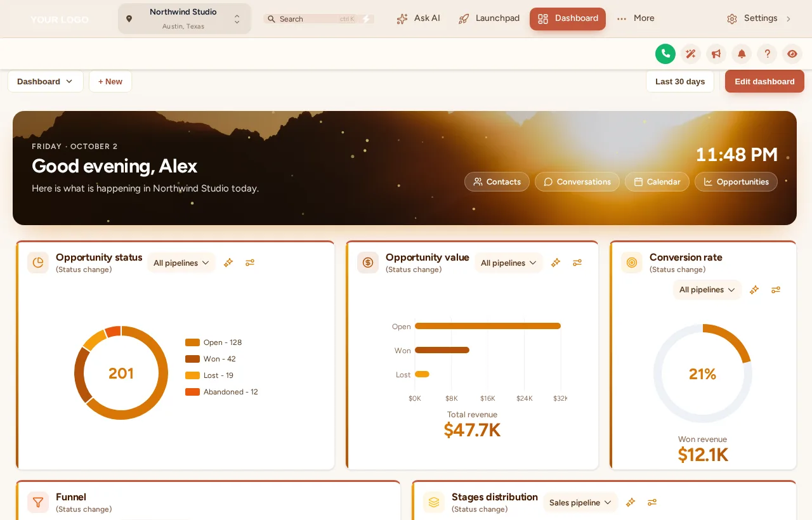Click the 201 total in donut center
This screenshot has width=812, height=520.
pyautogui.click(x=121, y=374)
